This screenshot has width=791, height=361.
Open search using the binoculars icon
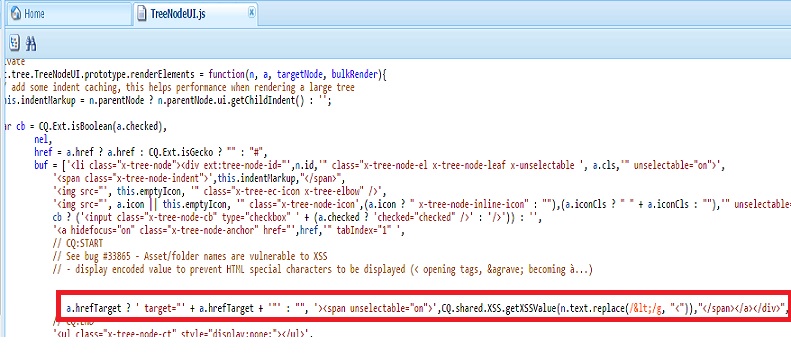pos(31,44)
